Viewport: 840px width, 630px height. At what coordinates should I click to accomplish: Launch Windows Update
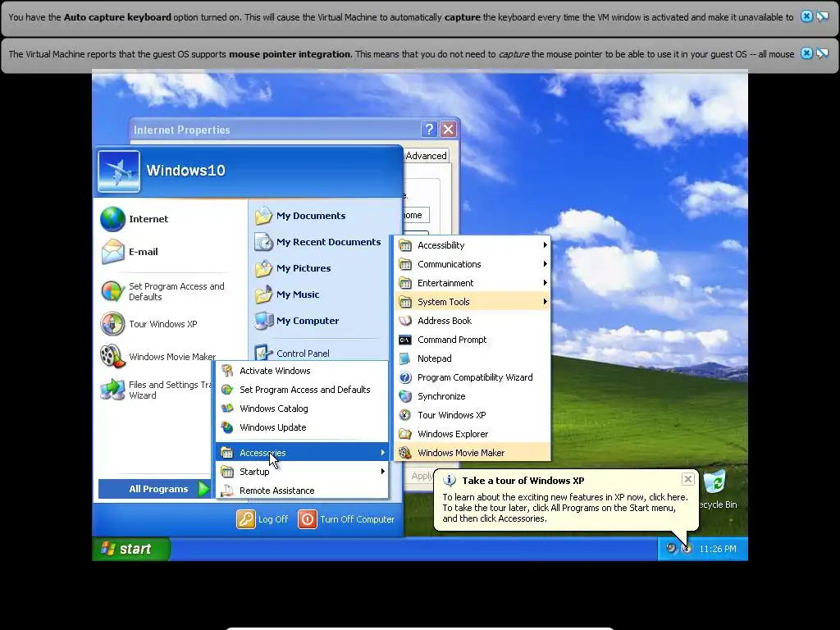pyautogui.click(x=302, y=427)
